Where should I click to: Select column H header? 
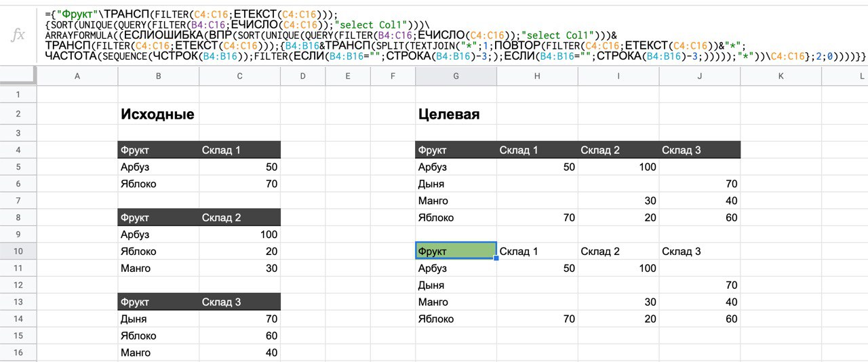pos(537,77)
